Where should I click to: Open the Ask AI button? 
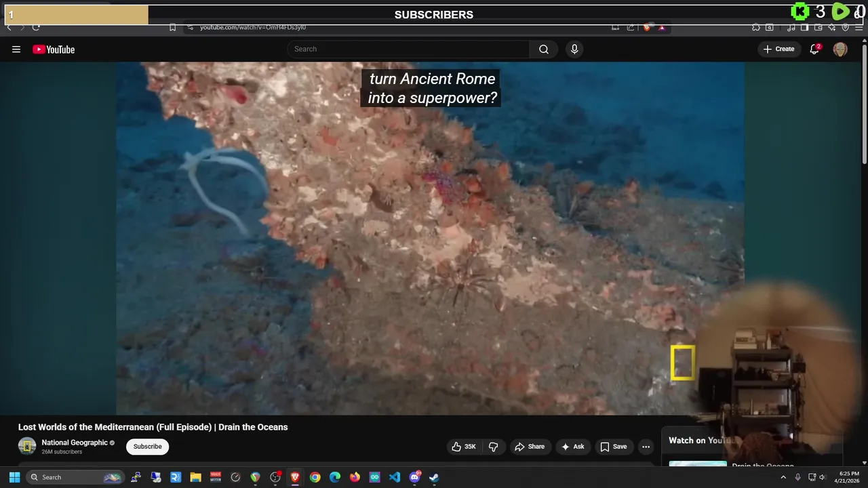click(x=573, y=447)
